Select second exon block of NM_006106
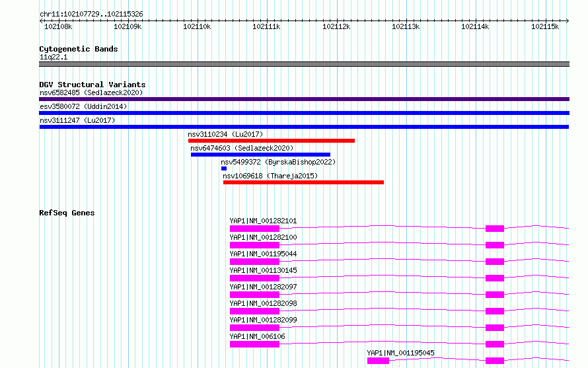Image resolution: width=588 pixels, height=368 pixels. pyautogui.click(x=495, y=344)
